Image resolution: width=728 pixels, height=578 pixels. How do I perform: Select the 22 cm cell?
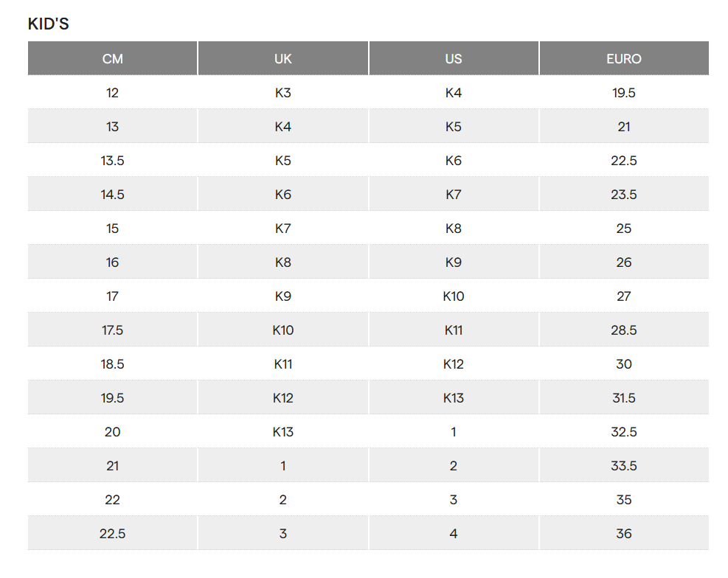point(112,500)
